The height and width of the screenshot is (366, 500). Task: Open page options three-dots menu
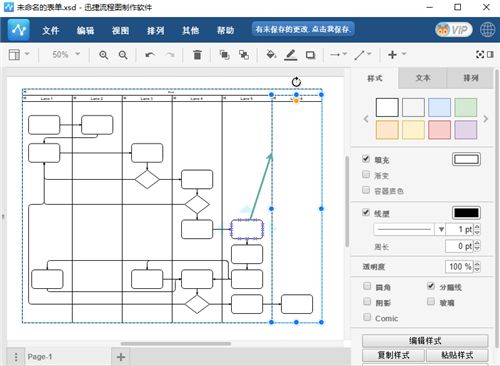[x=16, y=357]
